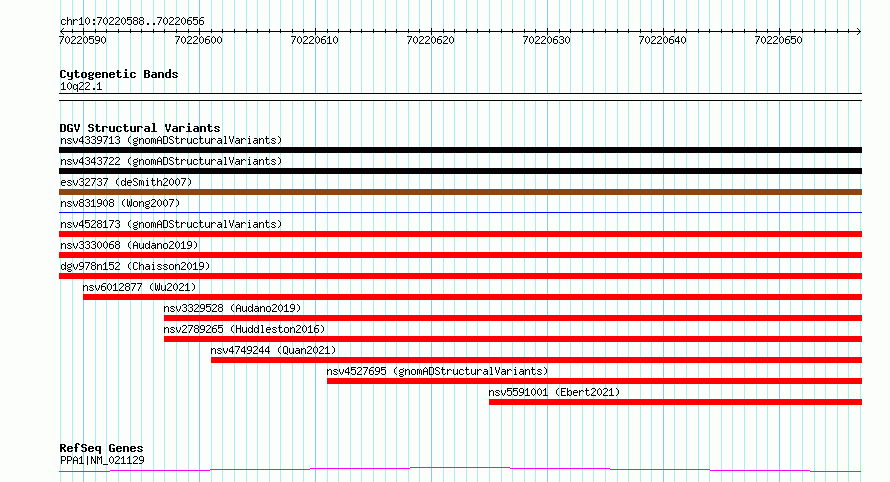Click the black bar under nsv4343722
Image resolution: width=890 pixels, height=482 pixels.
[x=460, y=171]
